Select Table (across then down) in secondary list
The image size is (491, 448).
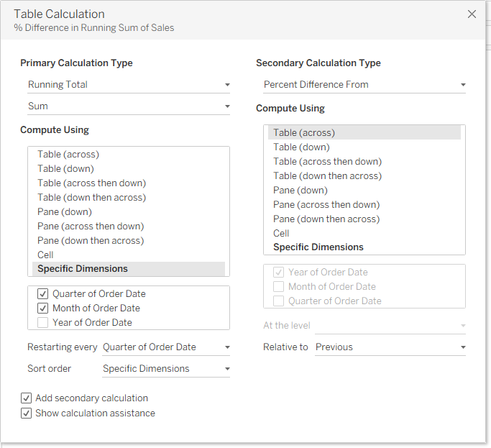pos(364,162)
